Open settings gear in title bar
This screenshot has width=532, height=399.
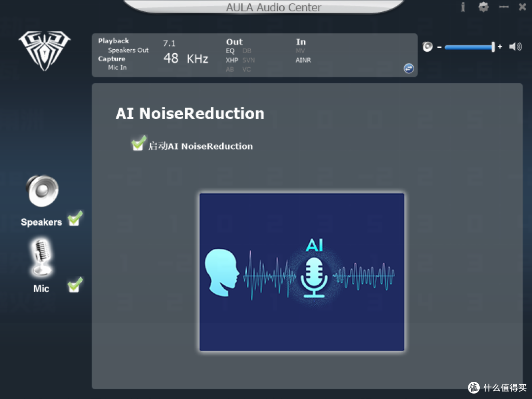(x=484, y=7)
